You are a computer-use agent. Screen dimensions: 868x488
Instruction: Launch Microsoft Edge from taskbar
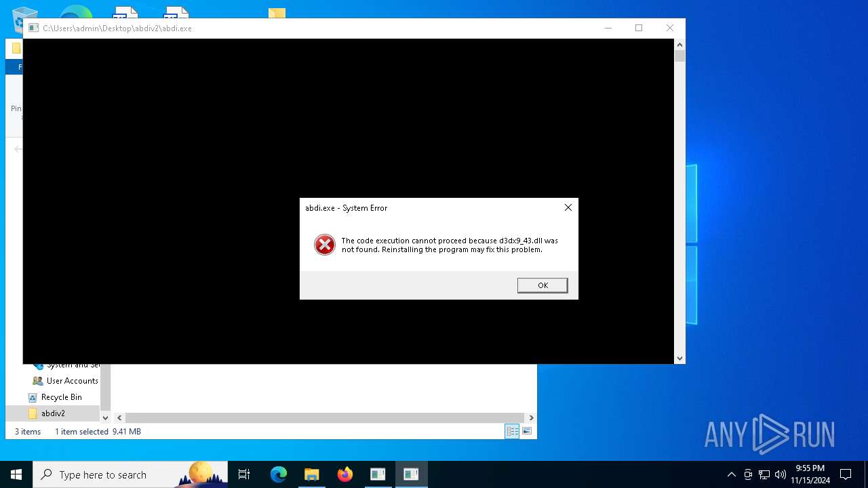coord(279,474)
